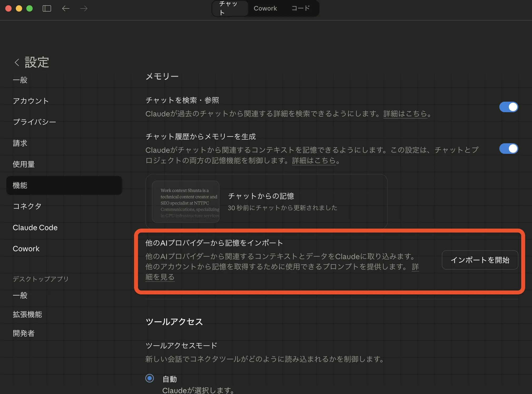Click the back chevron next to 設定

pos(17,62)
